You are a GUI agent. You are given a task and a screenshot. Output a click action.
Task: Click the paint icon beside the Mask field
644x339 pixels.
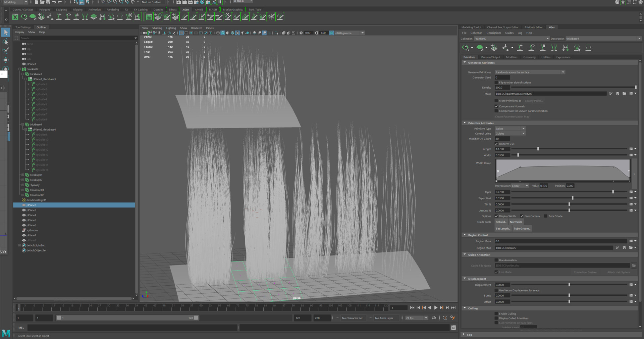pyautogui.click(x=611, y=94)
